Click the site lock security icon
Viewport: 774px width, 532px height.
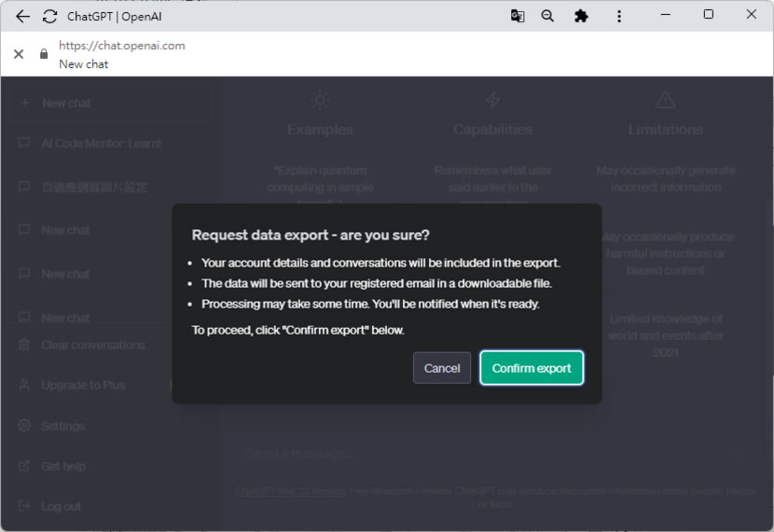(x=44, y=54)
